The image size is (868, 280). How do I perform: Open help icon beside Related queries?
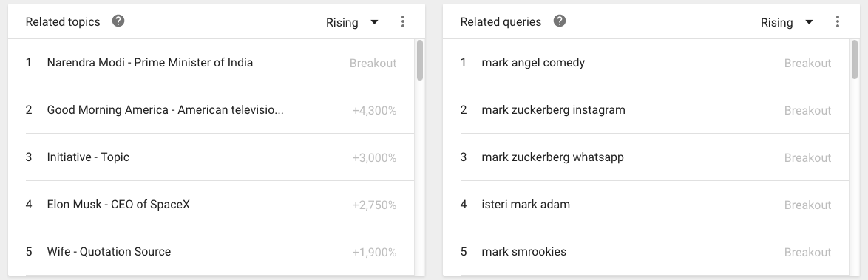[x=560, y=21]
